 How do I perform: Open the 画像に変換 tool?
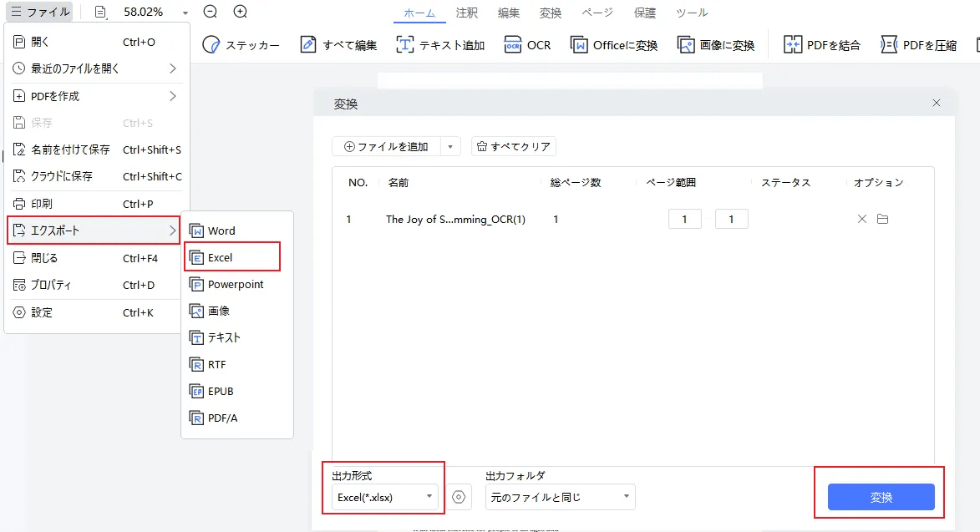coord(715,44)
